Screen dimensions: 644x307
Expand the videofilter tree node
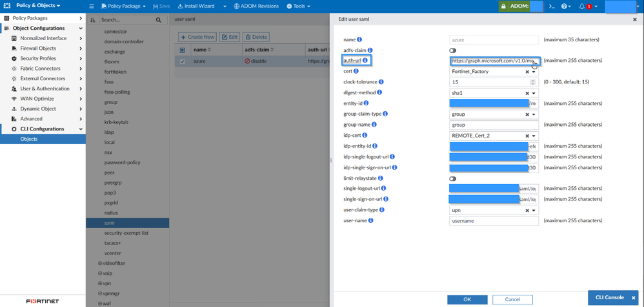click(x=99, y=264)
